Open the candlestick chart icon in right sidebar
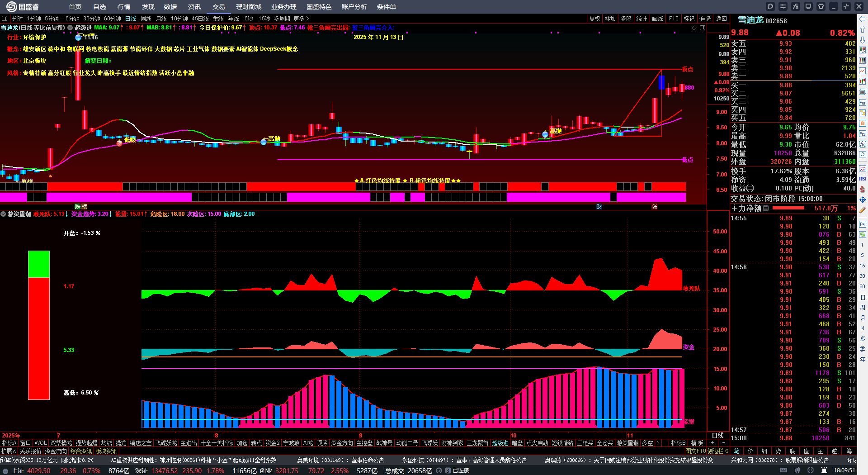This screenshot has height=475, width=868. pyautogui.click(x=863, y=81)
